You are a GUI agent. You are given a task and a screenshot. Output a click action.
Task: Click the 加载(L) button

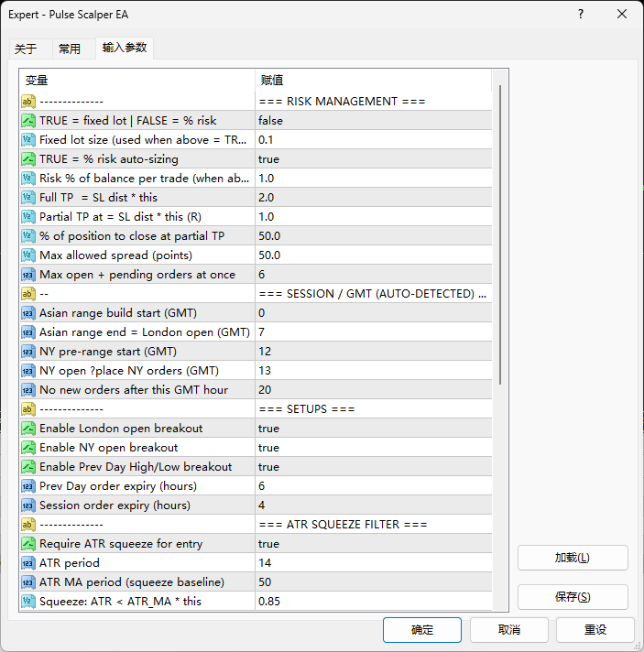tap(573, 558)
